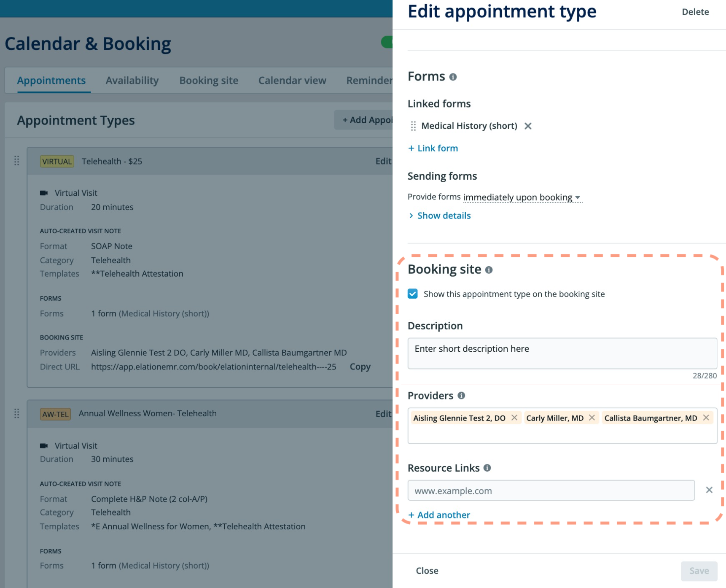Copy the Telehealth direct URL

[x=360, y=367]
